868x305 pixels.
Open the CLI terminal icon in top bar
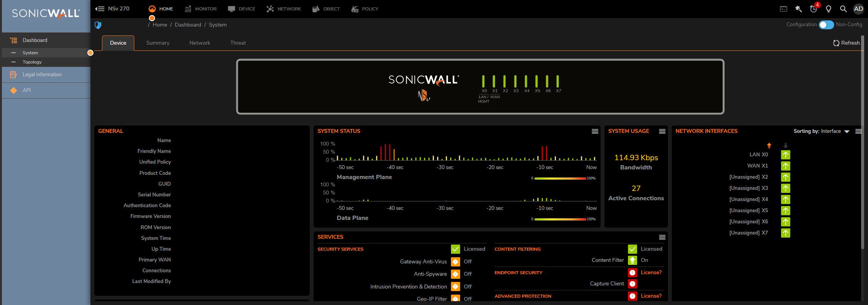tap(783, 9)
